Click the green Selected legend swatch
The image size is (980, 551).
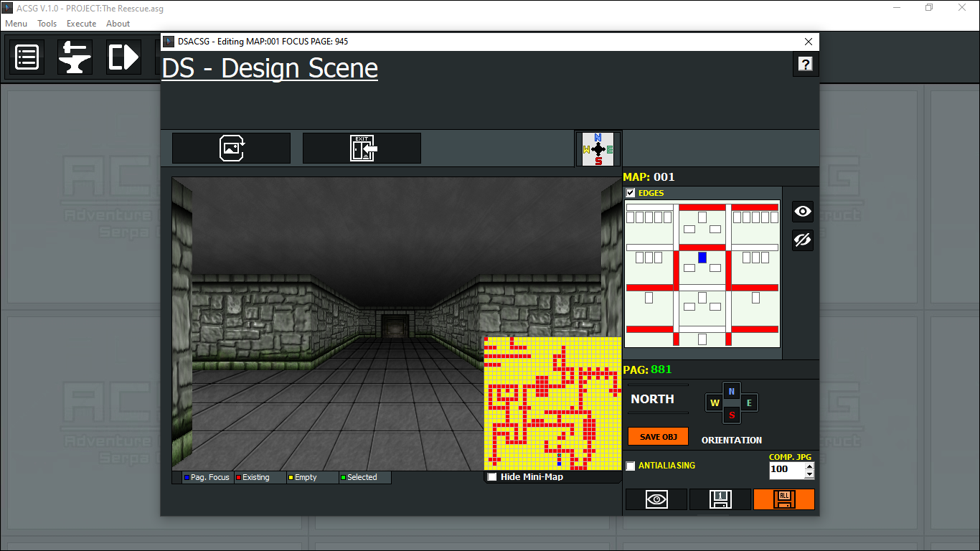coord(343,477)
